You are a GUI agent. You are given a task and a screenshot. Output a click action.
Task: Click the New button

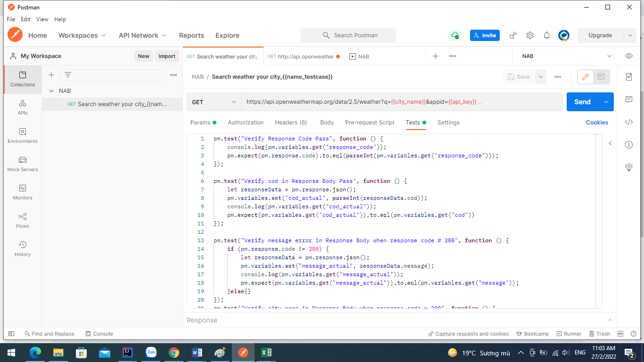pyautogui.click(x=144, y=56)
